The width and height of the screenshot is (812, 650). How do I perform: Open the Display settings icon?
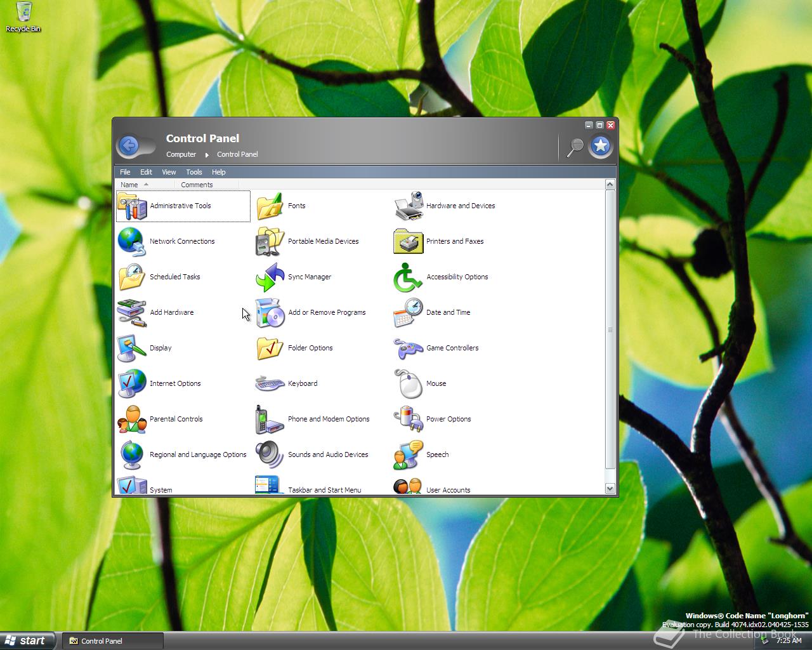(x=132, y=348)
